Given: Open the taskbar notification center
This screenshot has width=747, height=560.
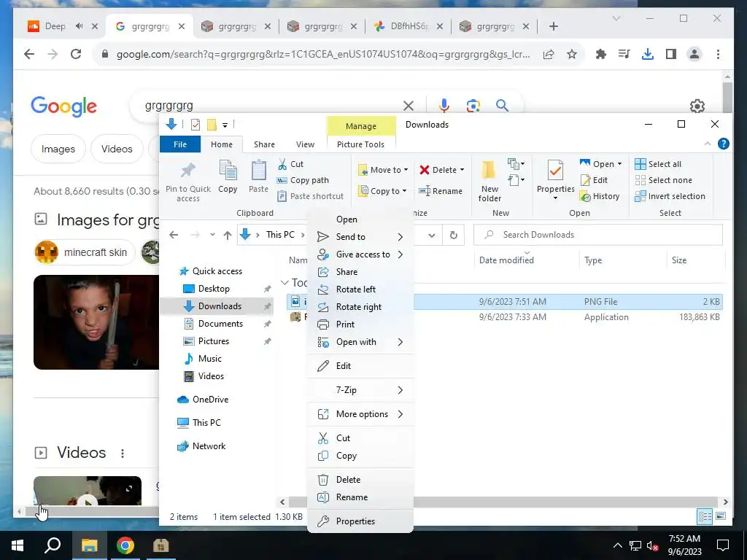Looking at the screenshot, I should pos(723,545).
